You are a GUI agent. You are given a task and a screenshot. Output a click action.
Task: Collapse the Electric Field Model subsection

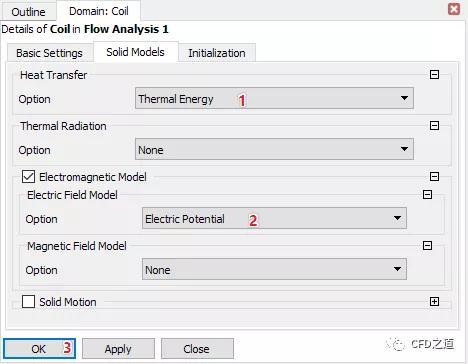point(427,194)
